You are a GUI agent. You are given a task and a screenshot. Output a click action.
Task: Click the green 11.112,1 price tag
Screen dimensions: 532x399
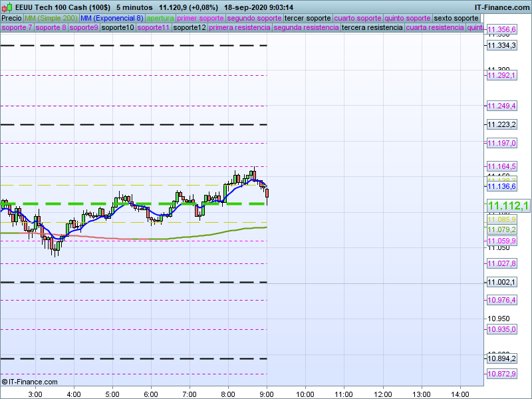point(507,206)
